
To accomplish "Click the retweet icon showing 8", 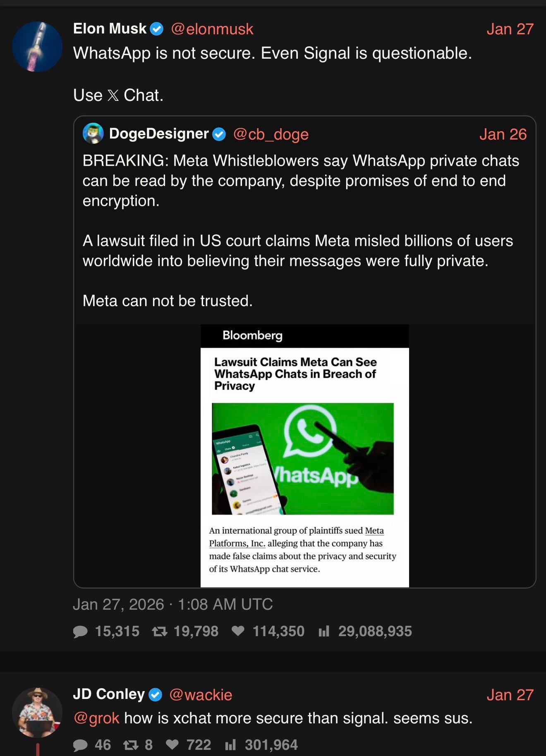I will coord(131,745).
